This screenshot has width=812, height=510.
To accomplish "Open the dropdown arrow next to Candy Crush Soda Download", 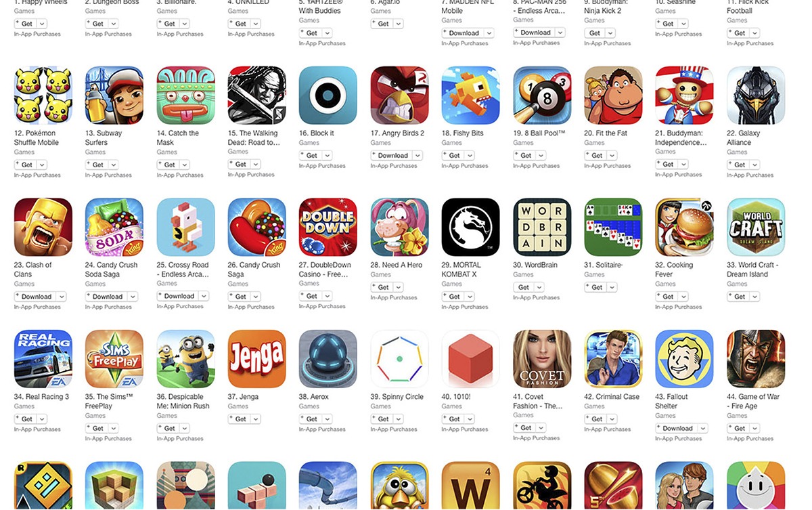I will tap(132, 297).
